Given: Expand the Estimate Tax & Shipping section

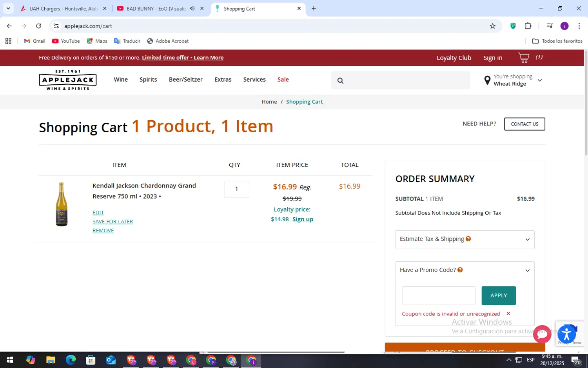Looking at the screenshot, I should pos(465,239).
